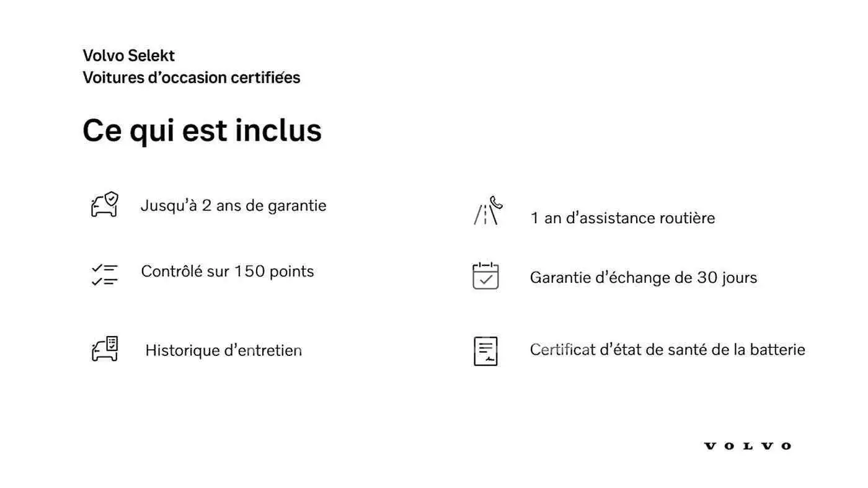Click the battery health certificate icon

pos(485,351)
